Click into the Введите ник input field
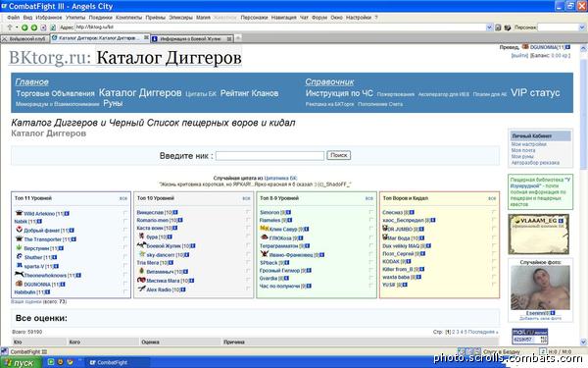The width and height of the screenshot is (588, 368). (x=270, y=155)
